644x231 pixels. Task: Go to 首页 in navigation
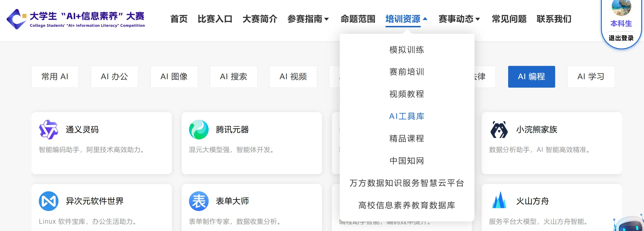click(x=179, y=19)
